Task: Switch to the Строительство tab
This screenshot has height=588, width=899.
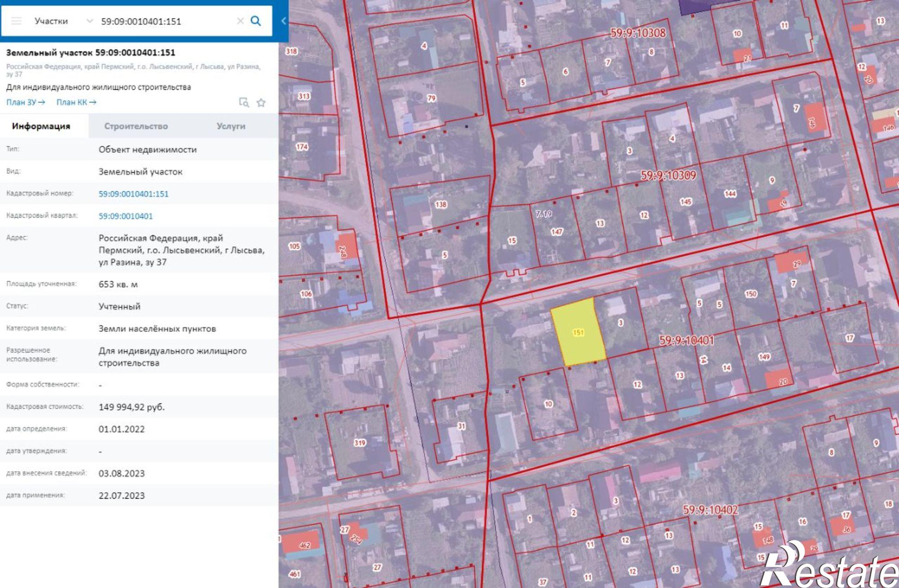Action: 136,126
